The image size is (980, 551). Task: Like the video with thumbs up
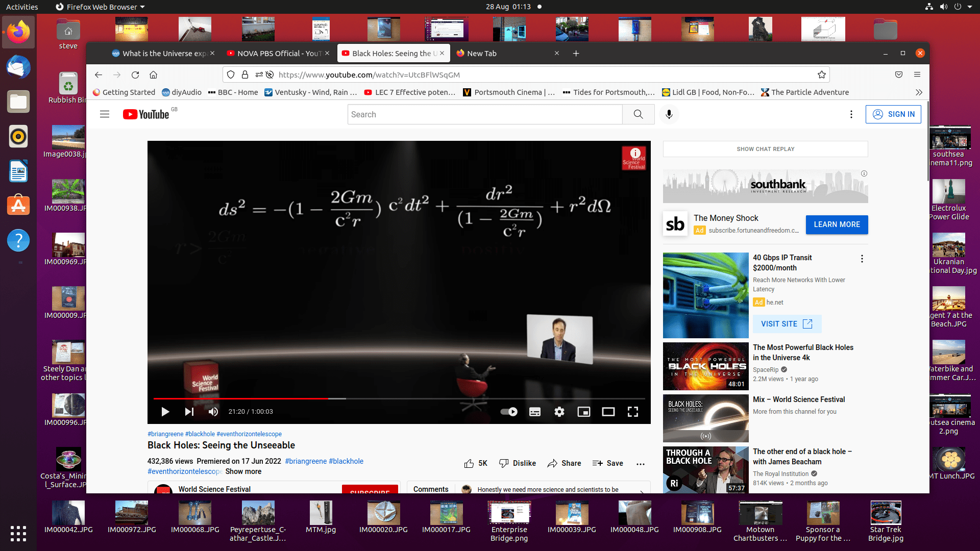476,463
